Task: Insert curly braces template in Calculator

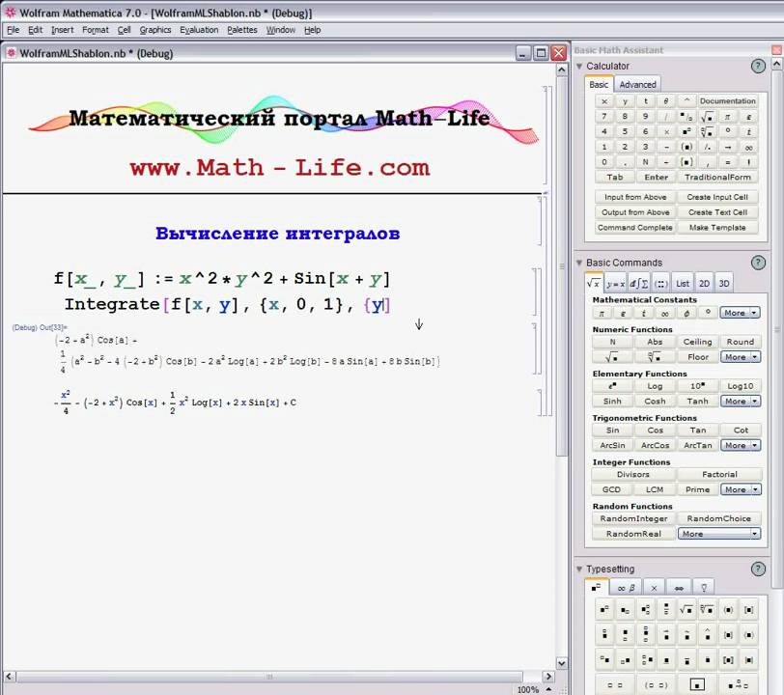Action: [x=686, y=162]
